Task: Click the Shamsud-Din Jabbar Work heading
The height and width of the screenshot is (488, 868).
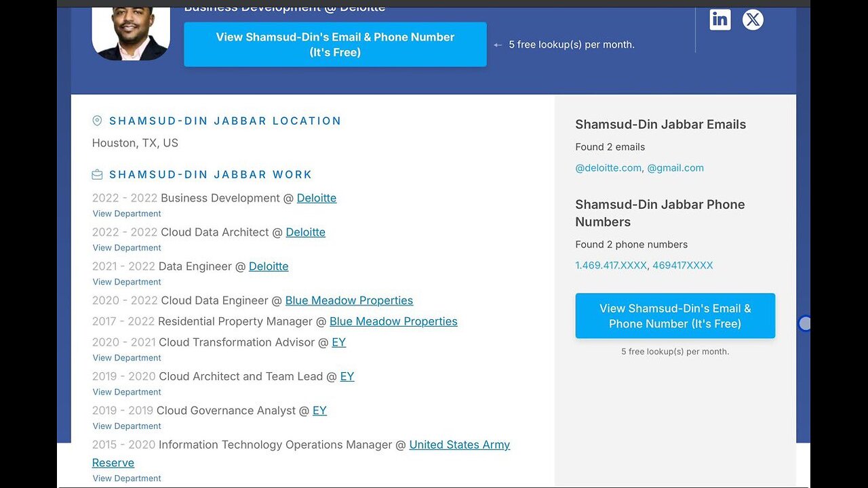Action: click(211, 175)
